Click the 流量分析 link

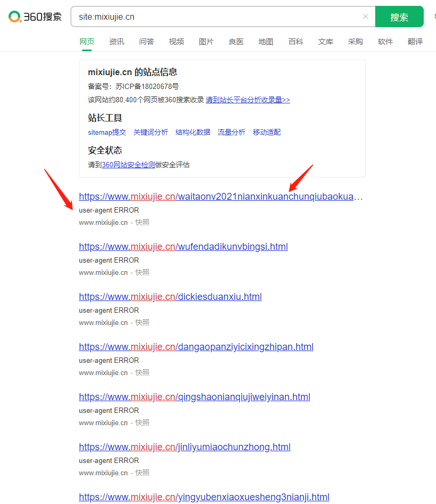click(231, 133)
